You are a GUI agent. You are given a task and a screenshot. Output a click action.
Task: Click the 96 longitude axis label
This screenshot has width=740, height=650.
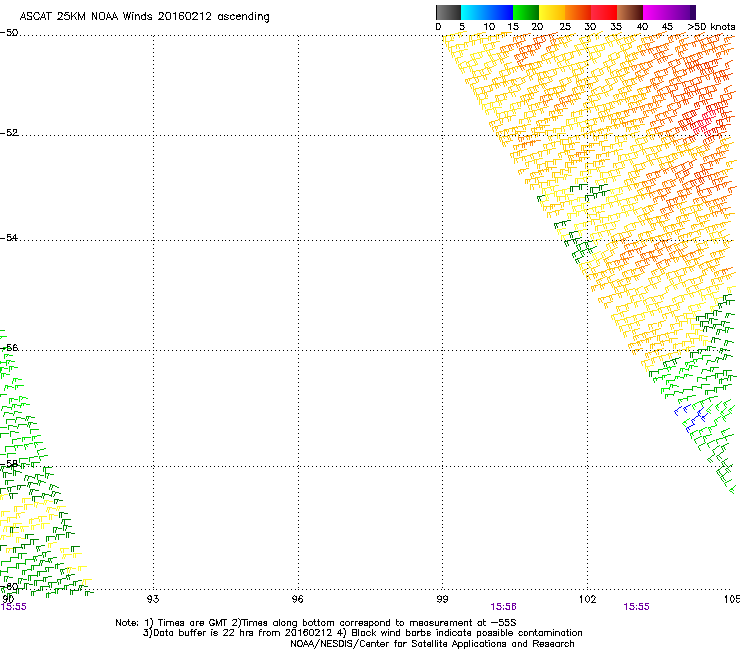297,599
